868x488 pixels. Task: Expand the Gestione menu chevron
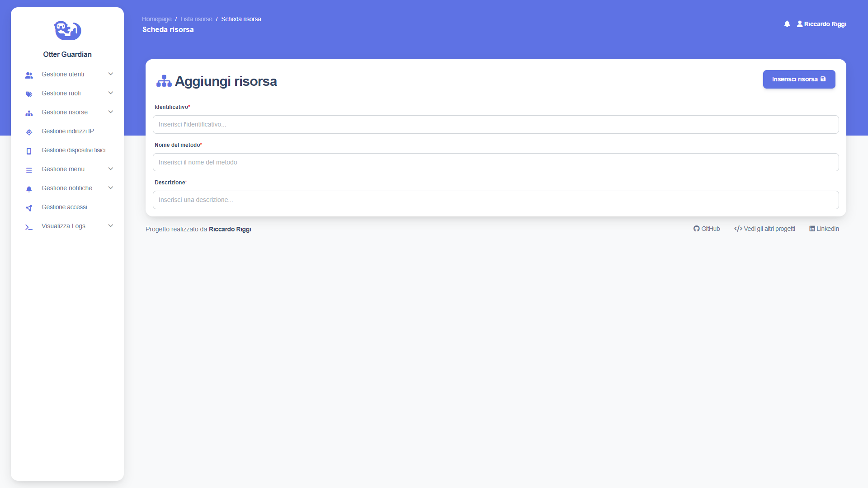click(111, 169)
